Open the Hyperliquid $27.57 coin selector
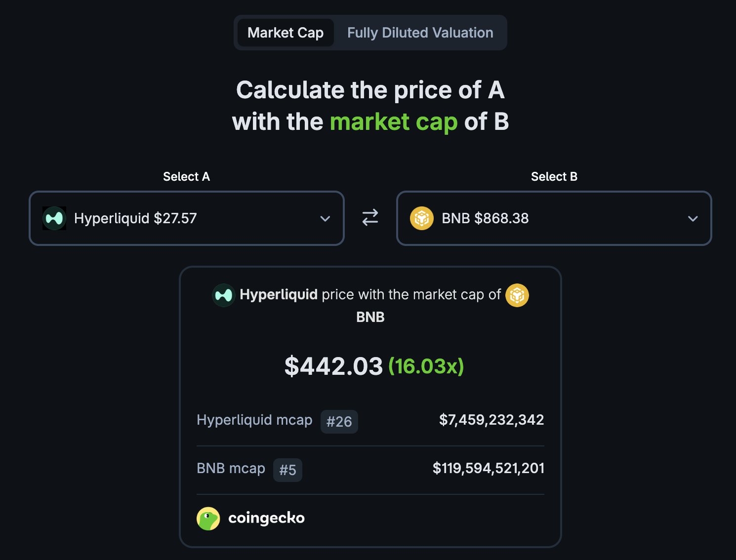The image size is (736, 560). pyautogui.click(x=135, y=218)
